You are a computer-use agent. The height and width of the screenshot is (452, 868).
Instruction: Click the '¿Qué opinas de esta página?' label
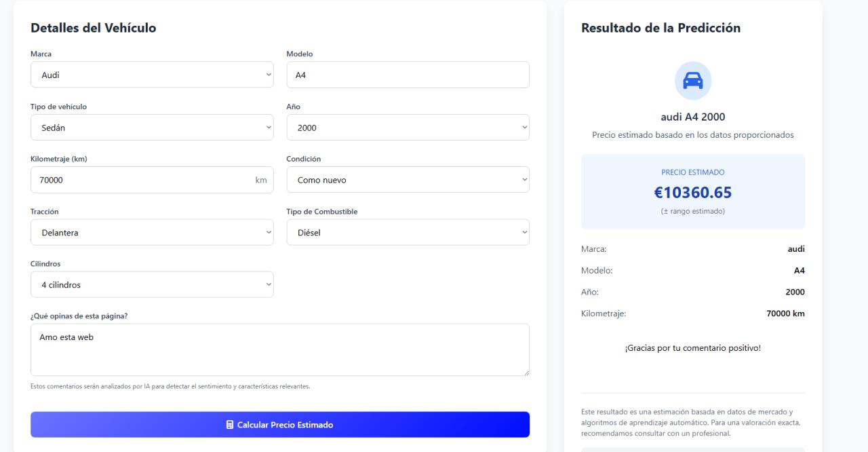[77, 316]
